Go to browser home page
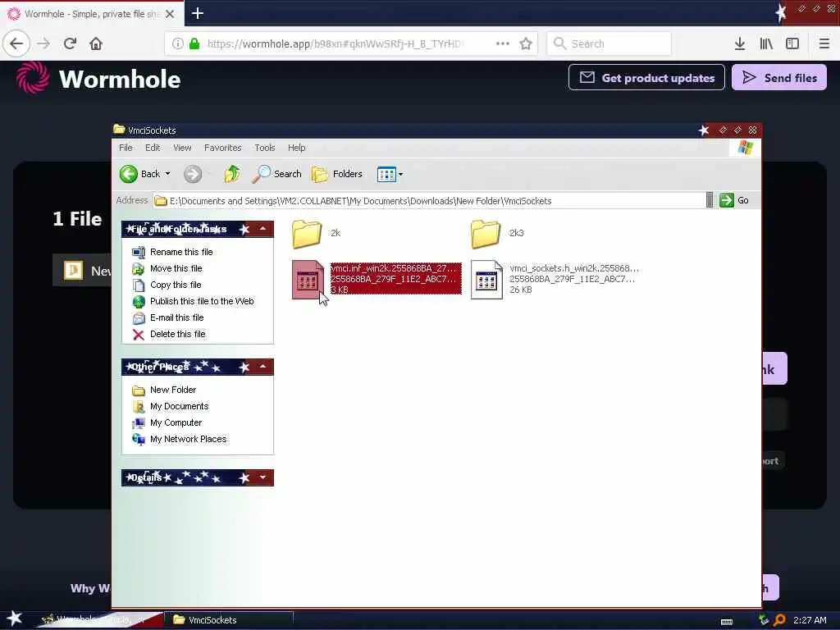Image resolution: width=840 pixels, height=630 pixels. click(x=96, y=43)
